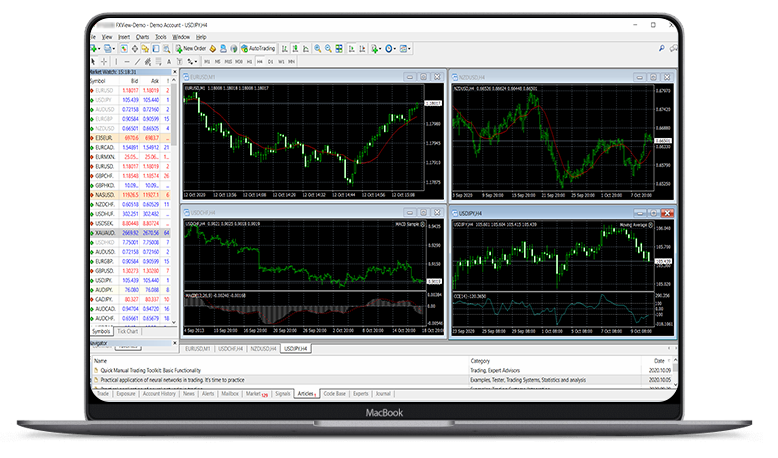Expand the Periods dropdown arrow
This screenshot has height=458, width=778.
click(x=395, y=49)
